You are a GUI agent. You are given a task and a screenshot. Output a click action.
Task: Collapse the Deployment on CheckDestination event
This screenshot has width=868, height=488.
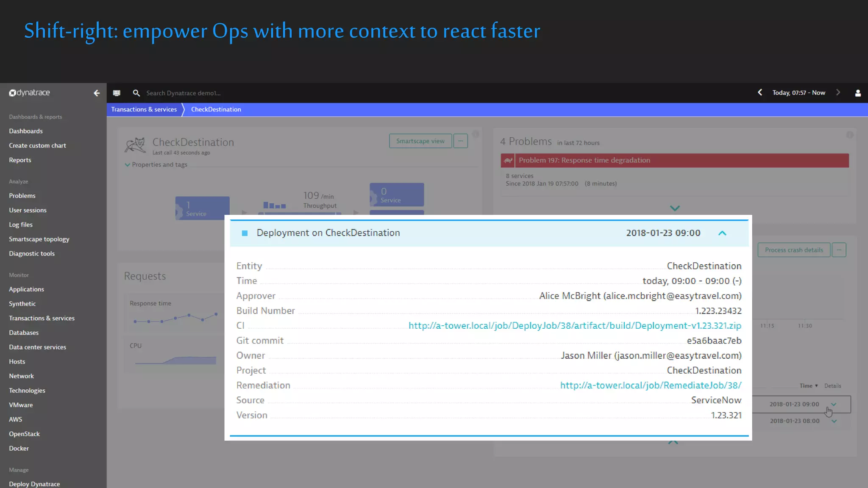pyautogui.click(x=722, y=233)
